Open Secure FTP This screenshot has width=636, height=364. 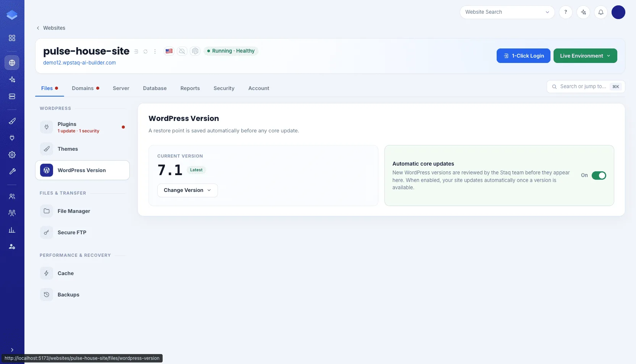click(82, 232)
